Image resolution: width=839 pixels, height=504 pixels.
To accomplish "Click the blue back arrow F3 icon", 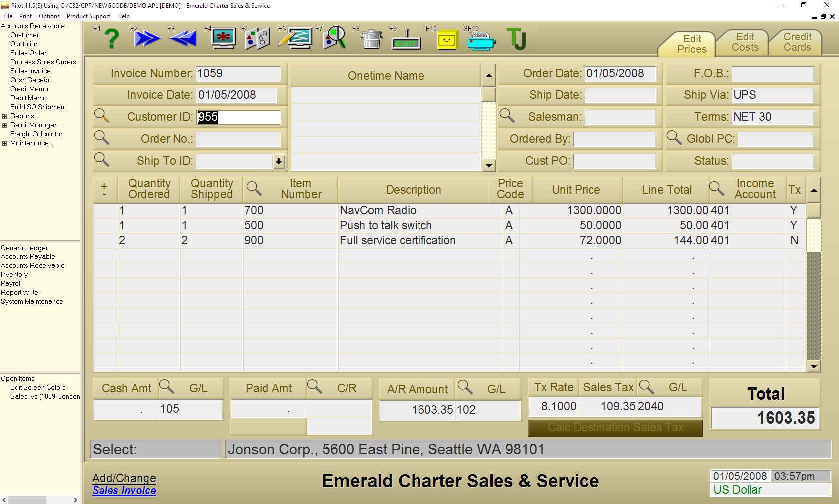I will [x=183, y=38].
